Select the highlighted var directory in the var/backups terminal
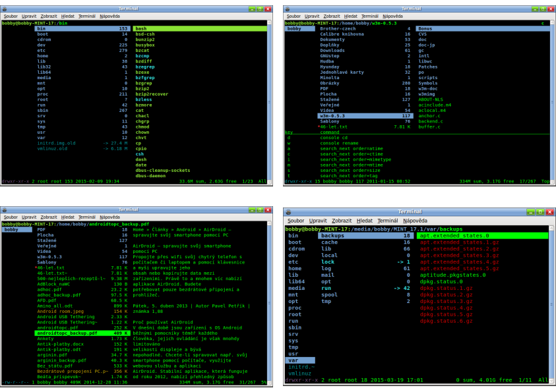Image resolution: width=556 pixels, height=392 pixels. click(300, 360)
